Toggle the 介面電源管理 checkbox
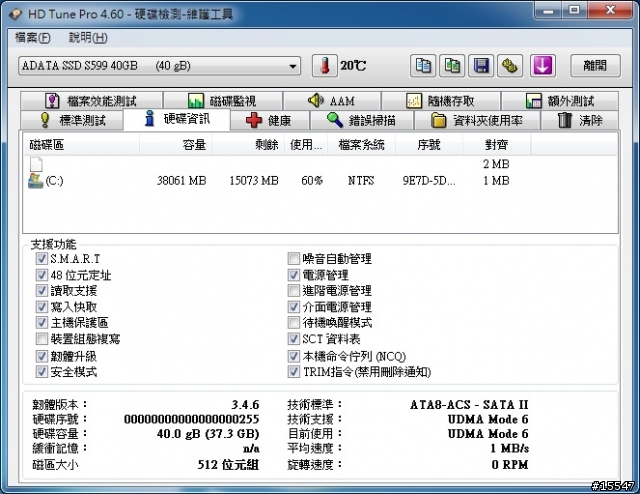This screenshot has height=494, width=640. pyautogui.click(x=293, y=307)
